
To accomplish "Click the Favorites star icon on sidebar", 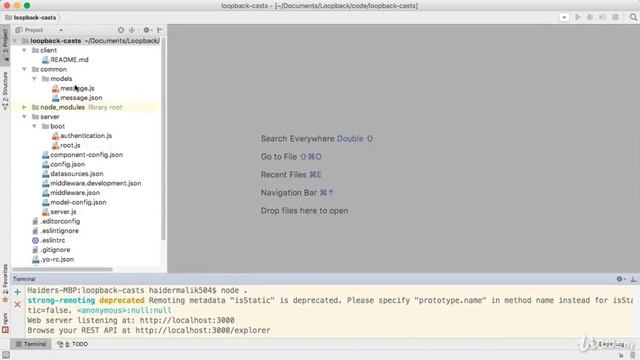I will point(5,300).
